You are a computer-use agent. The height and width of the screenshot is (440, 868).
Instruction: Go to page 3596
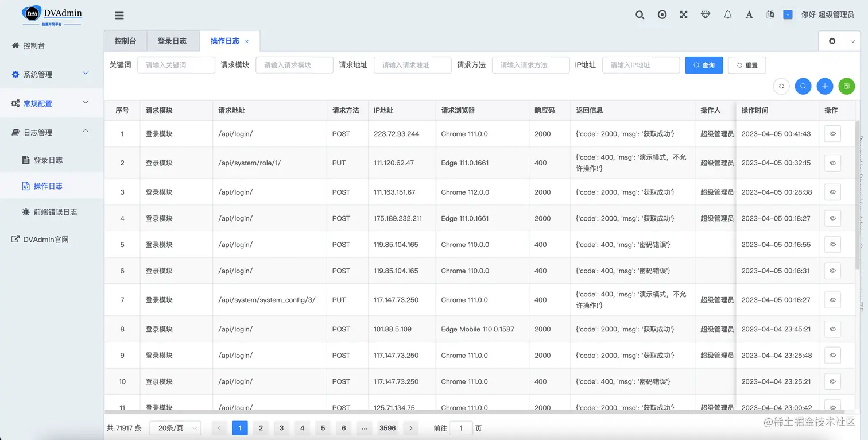tap(387, 428)
